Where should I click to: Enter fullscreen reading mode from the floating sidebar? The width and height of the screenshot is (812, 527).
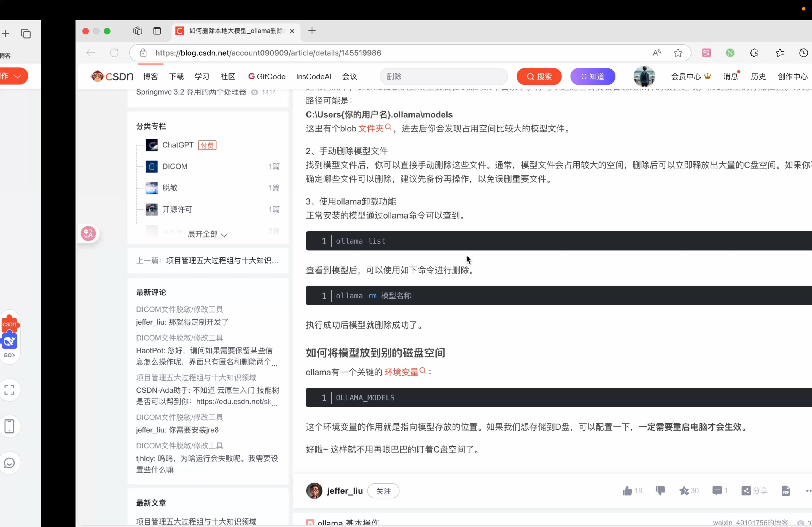point(10,390)
